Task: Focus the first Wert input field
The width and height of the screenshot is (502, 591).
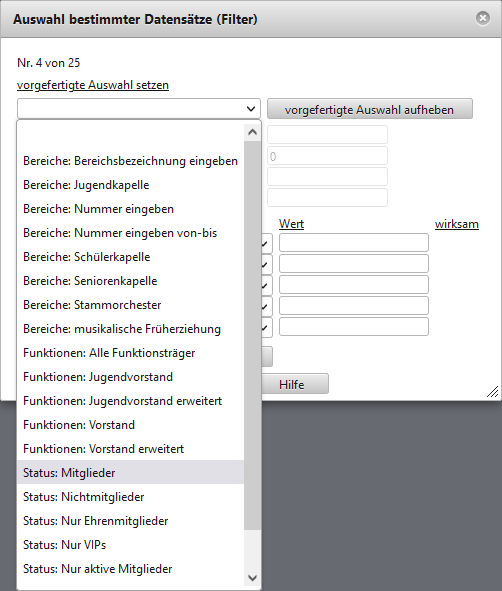Action: 354,242
